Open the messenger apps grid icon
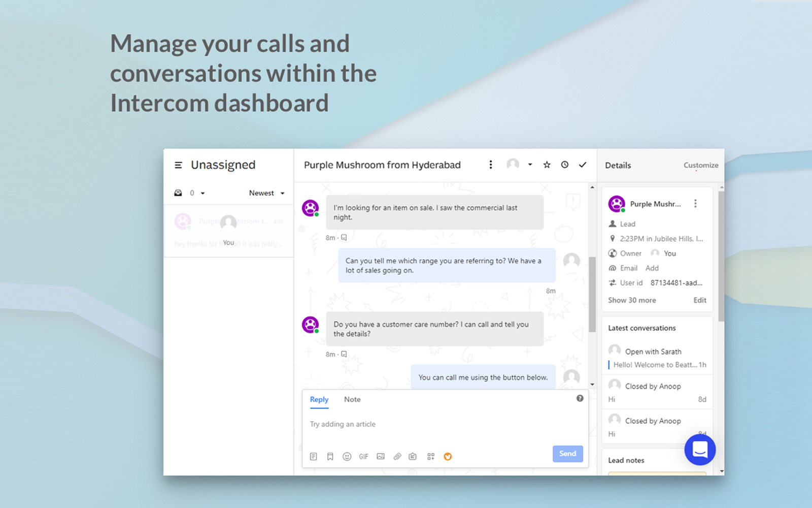The width and height of the screenshot is (812, 508). pos(430,456)
